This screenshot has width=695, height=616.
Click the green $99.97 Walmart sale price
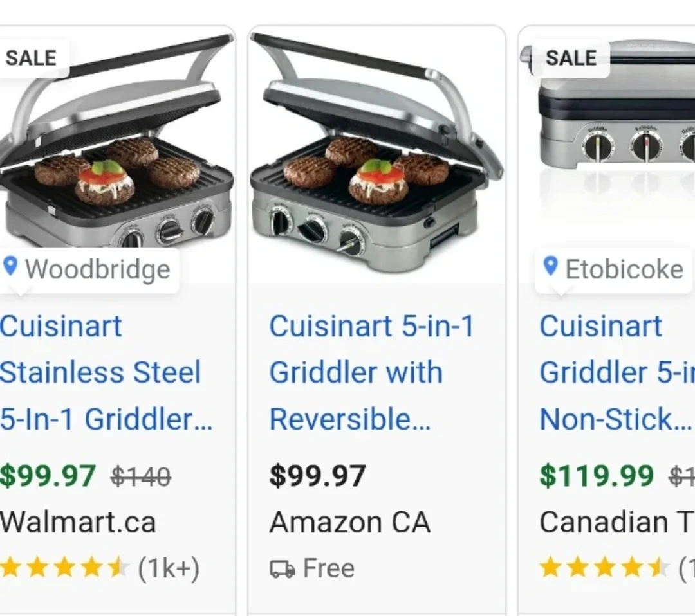(x=48, y=476)
